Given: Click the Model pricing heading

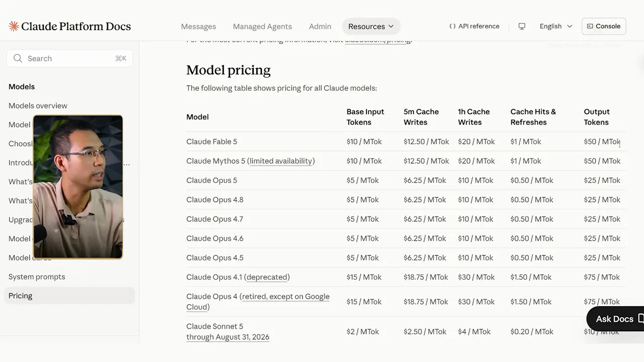Looking at the screenshot, I should click(x=228, y=70).
